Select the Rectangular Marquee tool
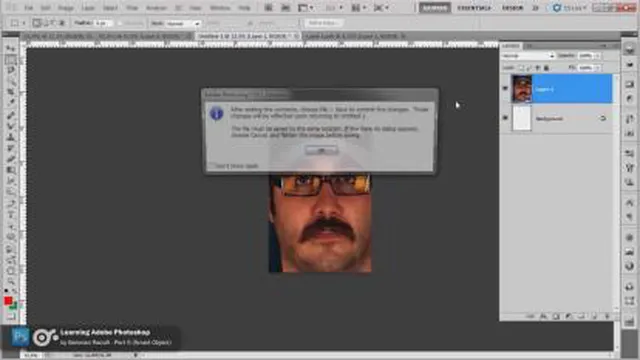 coord(11,60)
